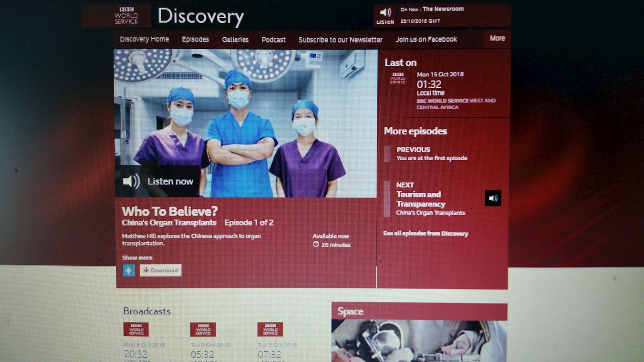Play next episode via its speaker icon
Viewport: 644px width, 362px height.
[x=493, y=198]
